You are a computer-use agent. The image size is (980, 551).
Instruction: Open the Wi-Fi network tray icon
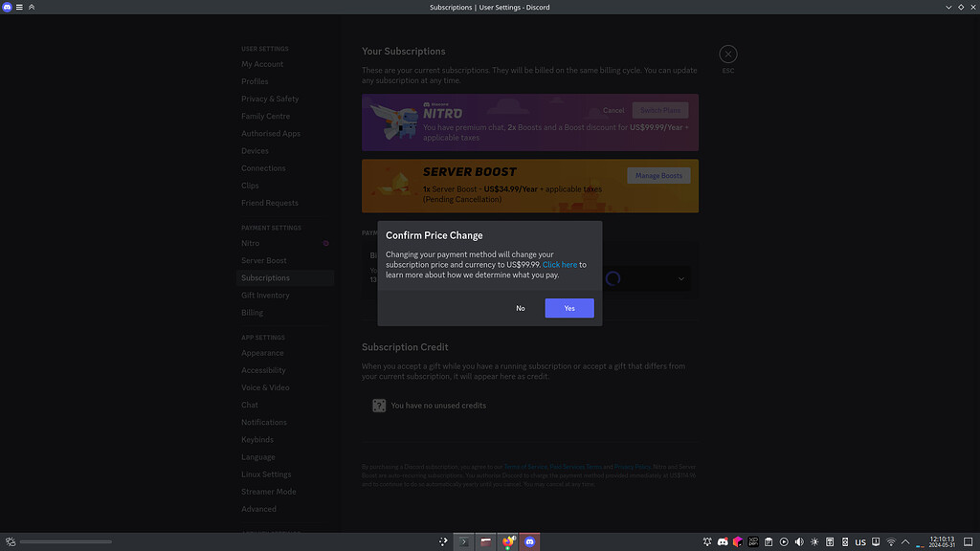tap(891, 542)
